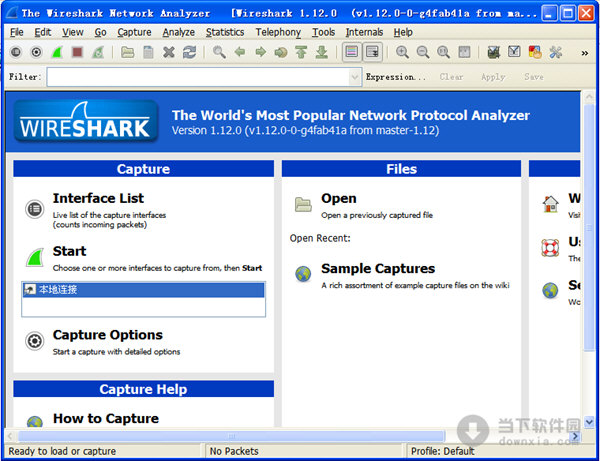This screenshot has width=600, height=461.
Task: Click the User's Guide lifebuoy icon
Action: [x=550, y=248]
